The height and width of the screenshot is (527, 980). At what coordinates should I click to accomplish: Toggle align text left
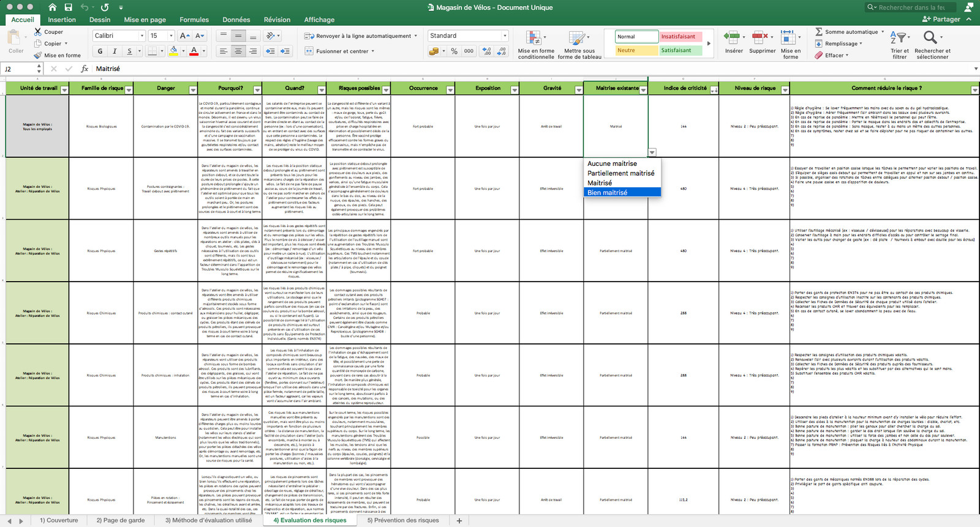tap(224, 51)
